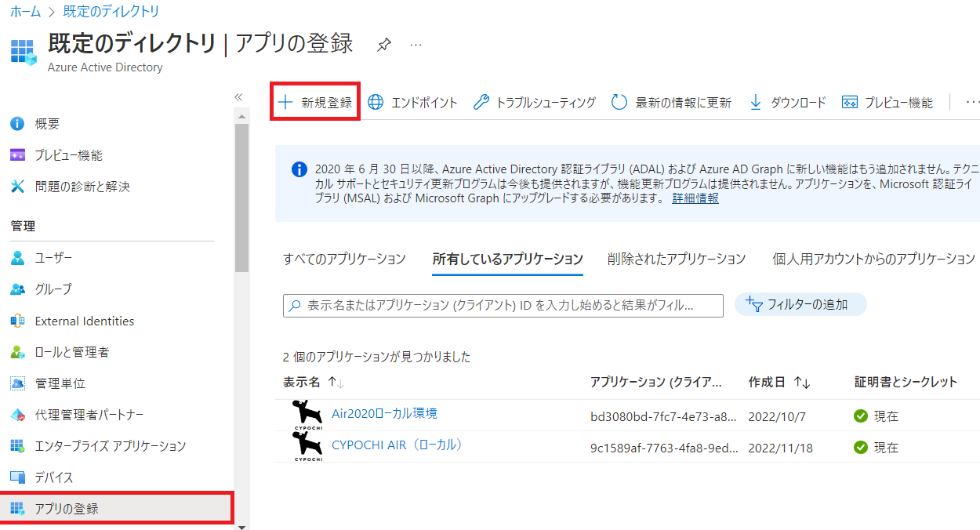Click the 問題の診断と解決 tools icon
980x530 pixels.
[17, 187]
